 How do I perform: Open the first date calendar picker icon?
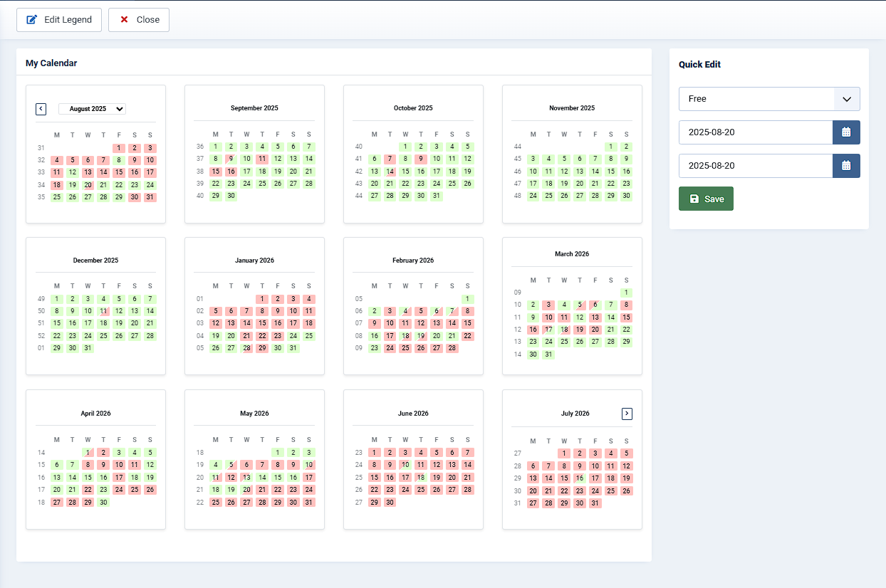coord(846,132)
